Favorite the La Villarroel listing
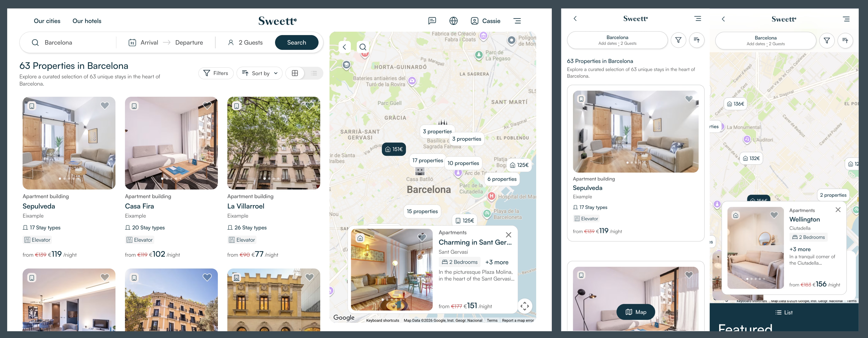 pyautogui.click(x=309, y=106)
